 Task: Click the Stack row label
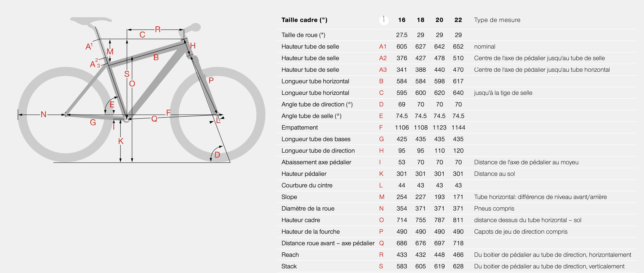click(x=289, y=266)
